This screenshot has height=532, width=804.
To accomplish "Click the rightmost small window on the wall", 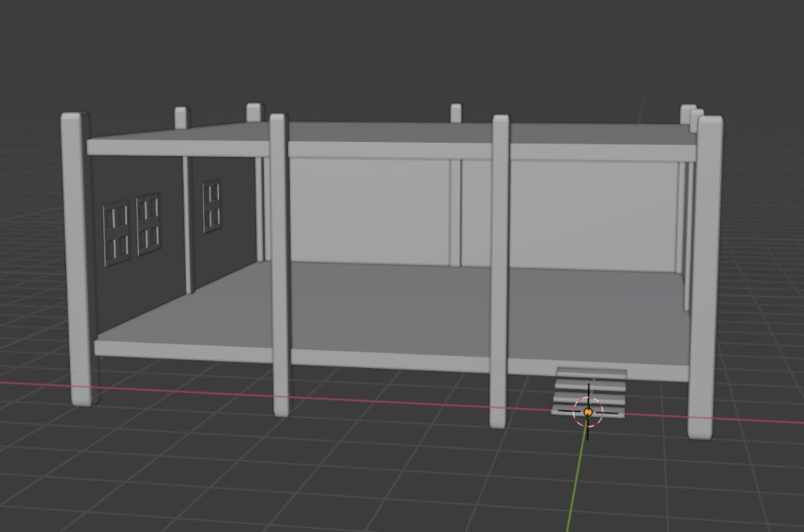I will pyautogui.click(x=210, y=206).
